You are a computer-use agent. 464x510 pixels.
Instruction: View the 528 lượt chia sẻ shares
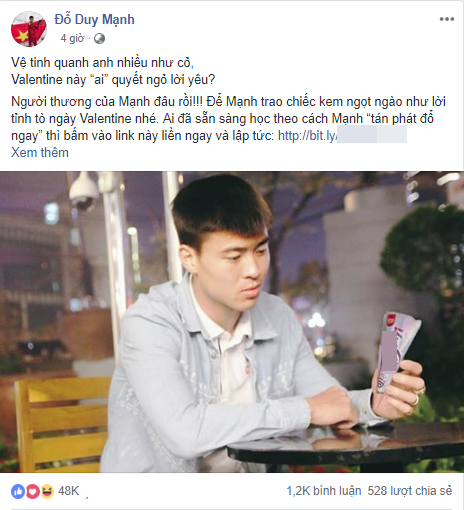(x=410, y=491)
